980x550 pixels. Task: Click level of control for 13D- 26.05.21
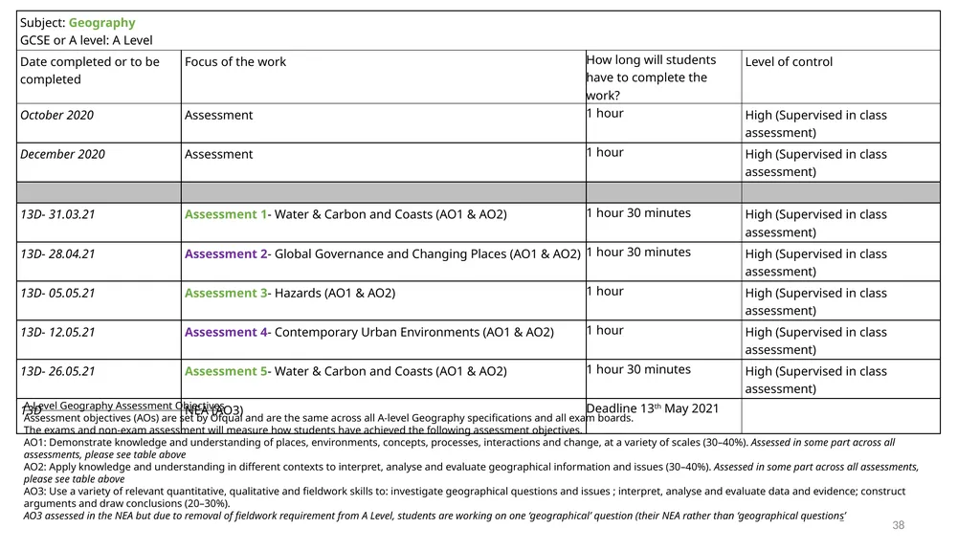click(815, 380)
